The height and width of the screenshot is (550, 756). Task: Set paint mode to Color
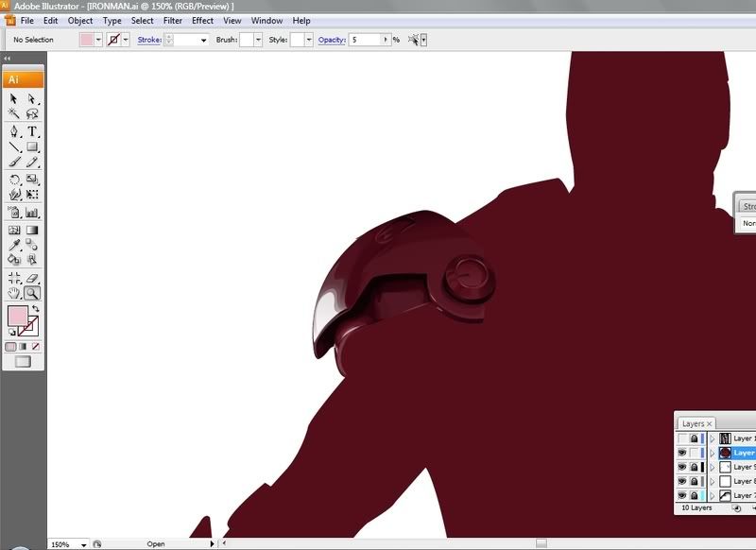tap(10, 347)
